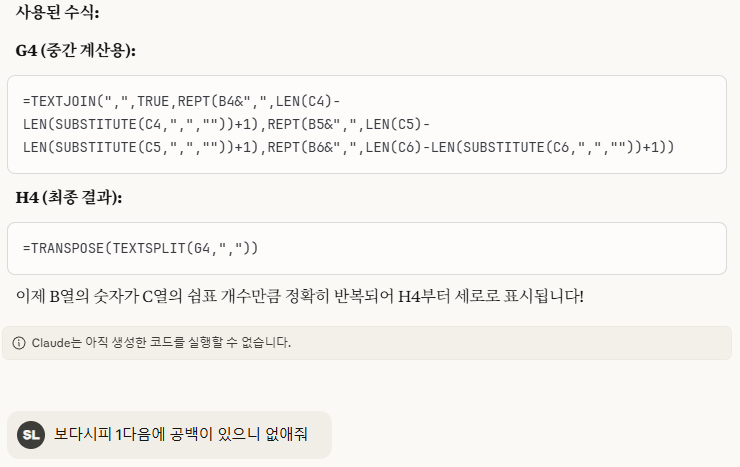Click the 사용된 수식 heading
The height and width of the screenshot is (467, 740).
[x=57, y=12]
